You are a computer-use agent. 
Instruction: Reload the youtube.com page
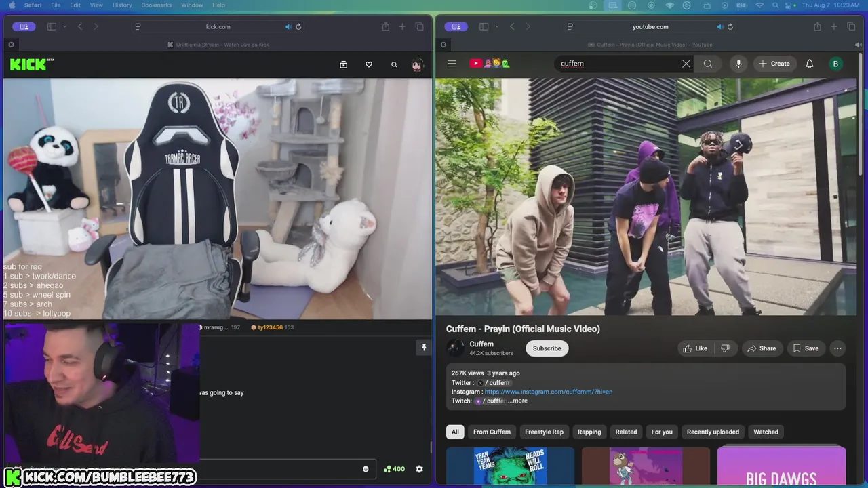click(x=730, y=26)
